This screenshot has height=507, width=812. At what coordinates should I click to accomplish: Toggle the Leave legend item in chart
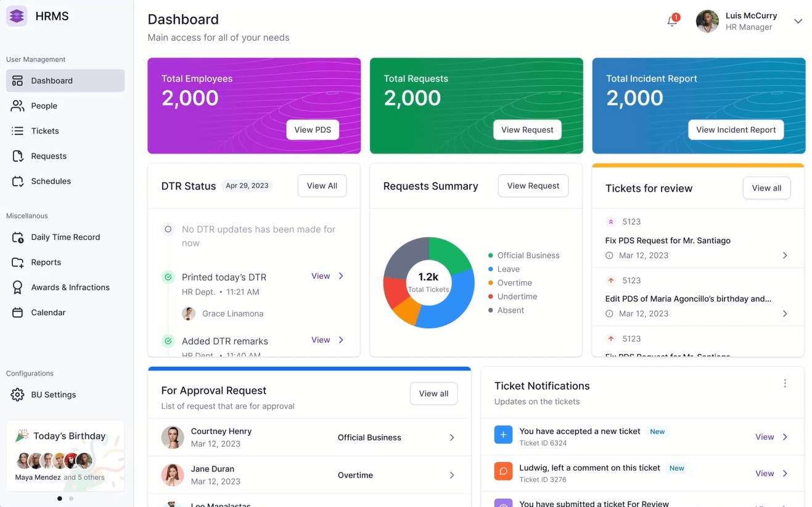[508, 269]
